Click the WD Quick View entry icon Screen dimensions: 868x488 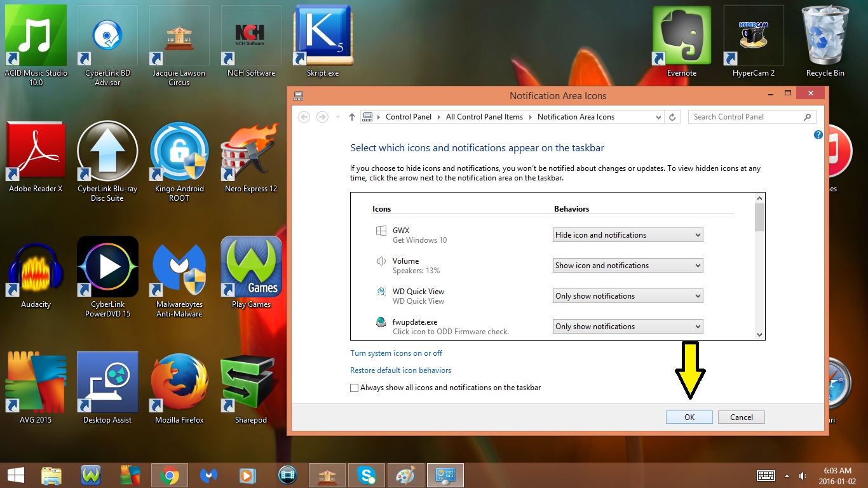pos(381,292)
